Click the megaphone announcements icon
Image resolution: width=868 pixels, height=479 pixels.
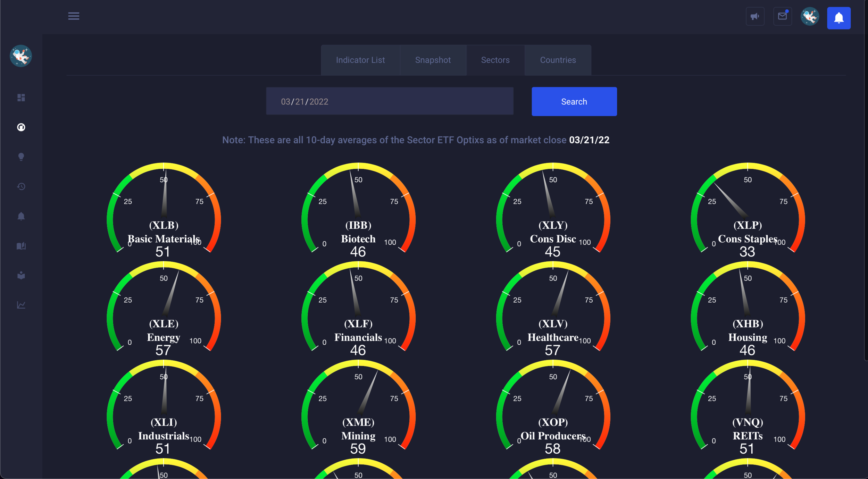pos(755,16)
